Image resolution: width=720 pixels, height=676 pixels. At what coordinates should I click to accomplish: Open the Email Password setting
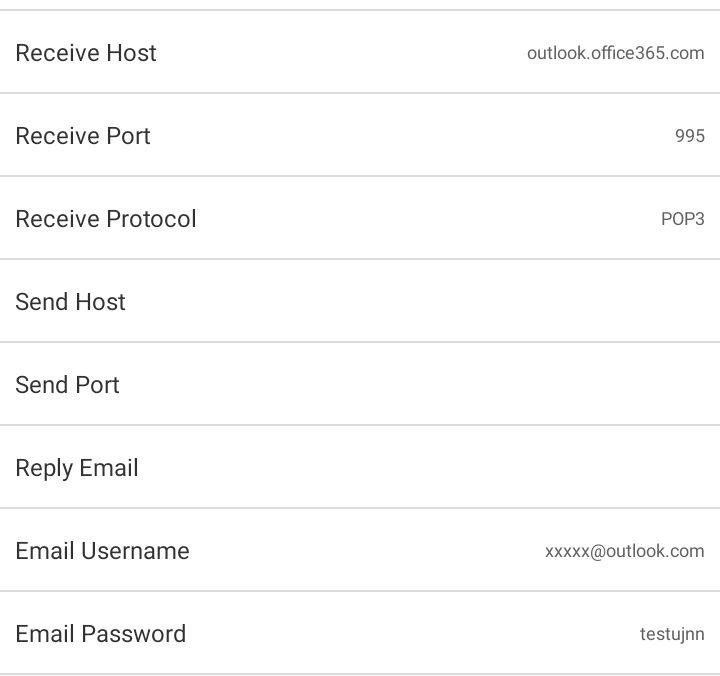[360, 633]
